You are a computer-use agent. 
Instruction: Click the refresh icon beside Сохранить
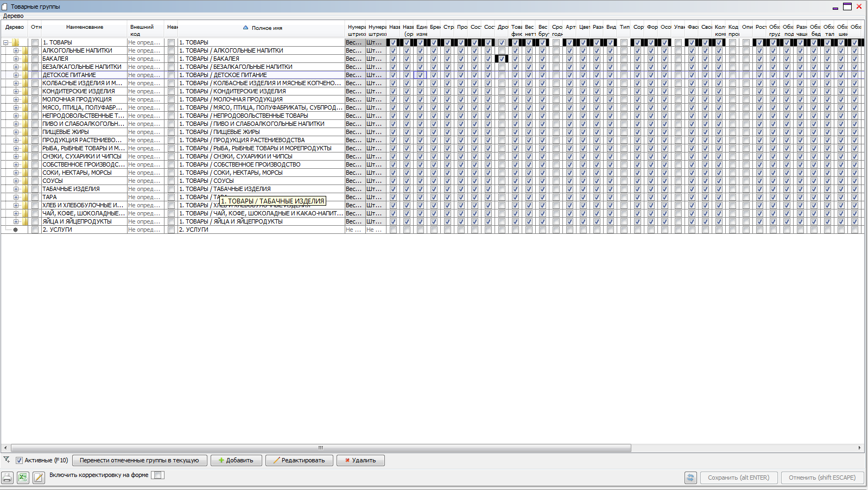[x=690, y=478]
